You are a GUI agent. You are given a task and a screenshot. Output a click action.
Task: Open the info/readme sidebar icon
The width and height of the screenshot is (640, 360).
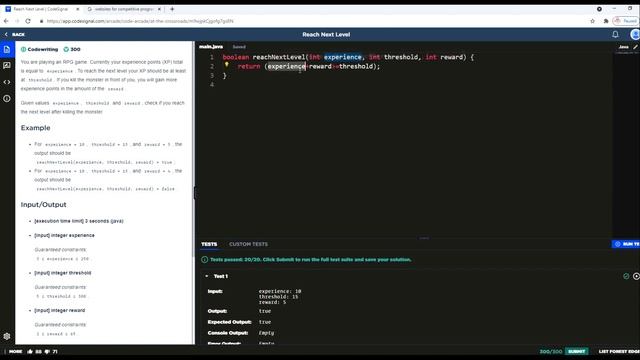pos(7,98)
